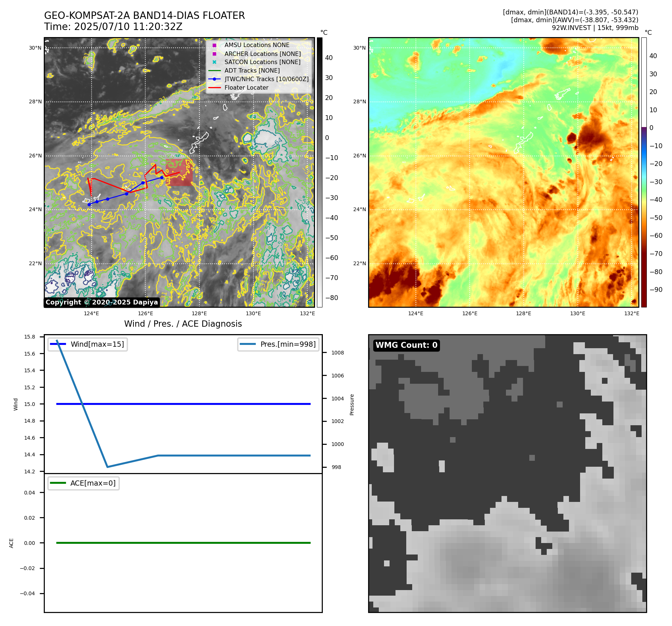
Task: Click the WMG Count: 0 label
Action: tap(407, 345)
